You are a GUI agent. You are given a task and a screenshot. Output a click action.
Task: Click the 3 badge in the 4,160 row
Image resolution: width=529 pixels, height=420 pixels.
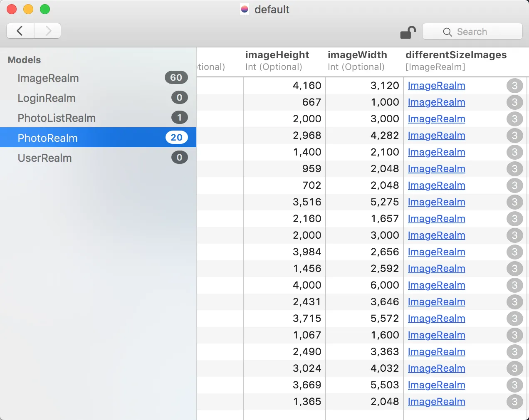(x=514, y=86)
